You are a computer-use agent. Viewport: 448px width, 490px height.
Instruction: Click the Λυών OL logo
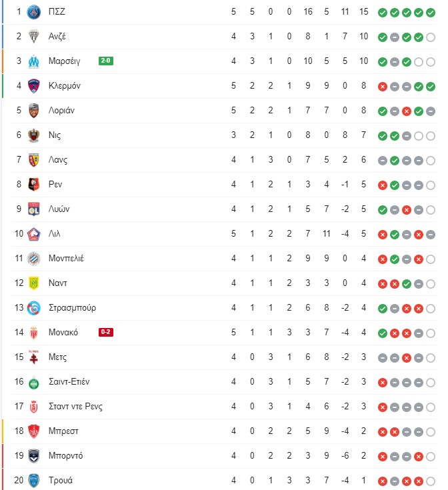[x=34, y=209]
